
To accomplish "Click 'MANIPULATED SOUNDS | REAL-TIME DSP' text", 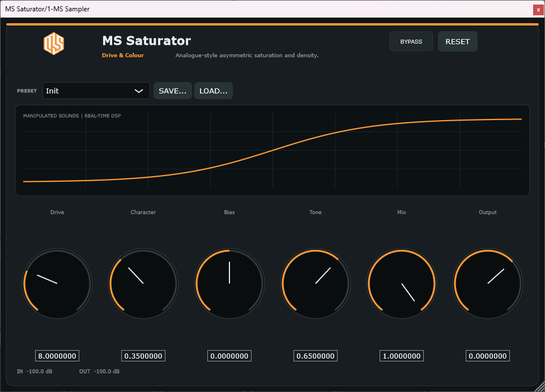I will tap(72, 116).
